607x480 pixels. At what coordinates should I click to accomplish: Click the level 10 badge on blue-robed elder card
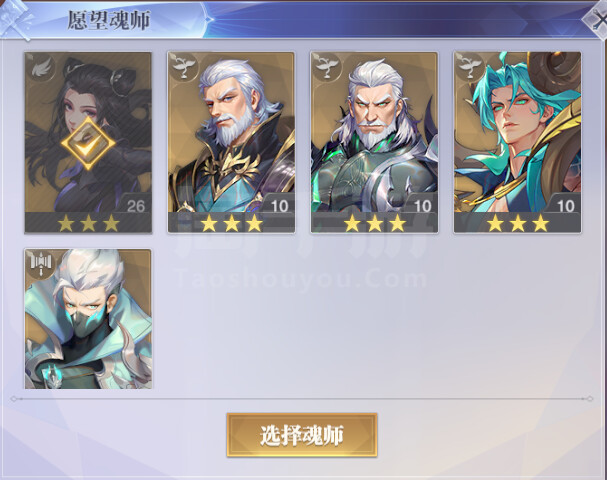pos(278,204)
